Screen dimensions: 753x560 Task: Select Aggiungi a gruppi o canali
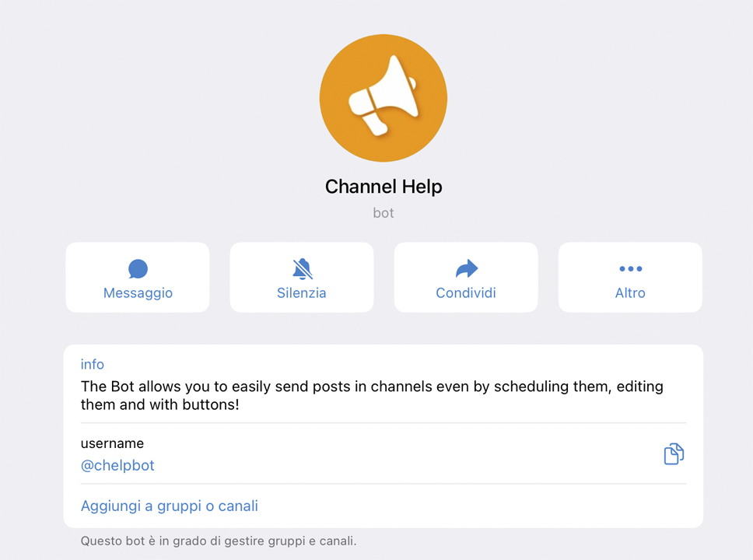pos(170,506)
